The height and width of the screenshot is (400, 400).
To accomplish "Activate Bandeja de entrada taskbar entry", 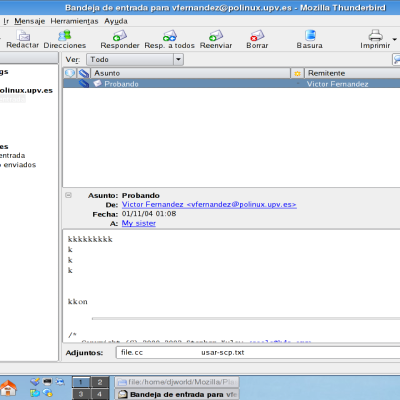I will point(177,394).
